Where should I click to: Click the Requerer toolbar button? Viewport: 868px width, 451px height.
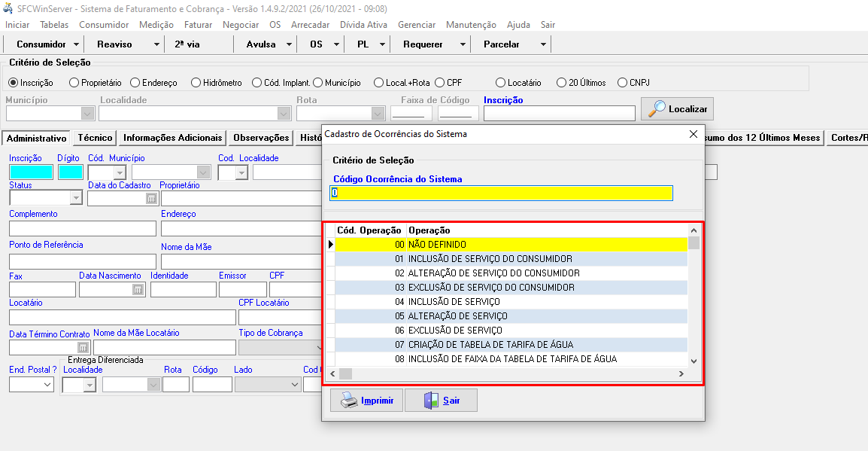pos(423,44)
